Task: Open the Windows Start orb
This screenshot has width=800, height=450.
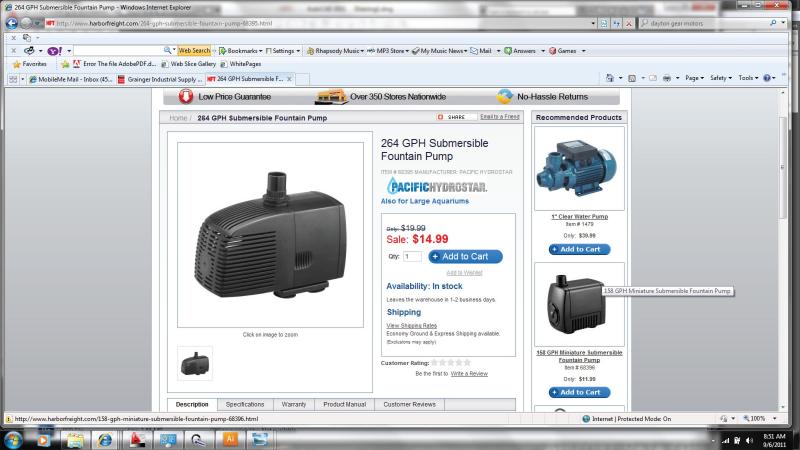Action: pyautogui.click(x=13, y=440)
